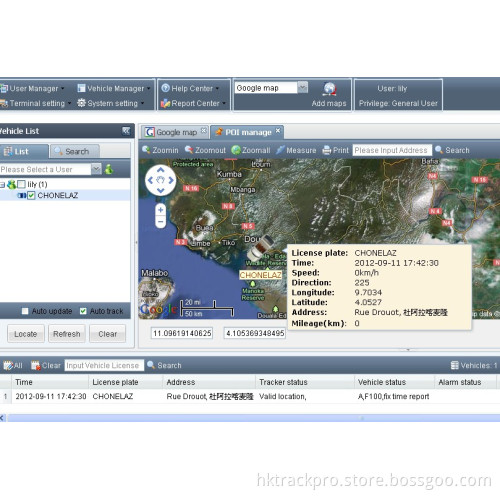The height and width of the screenshot is (500, 500).
Task: Expand the Google map type dropdown
Action: tap(302, 88)
